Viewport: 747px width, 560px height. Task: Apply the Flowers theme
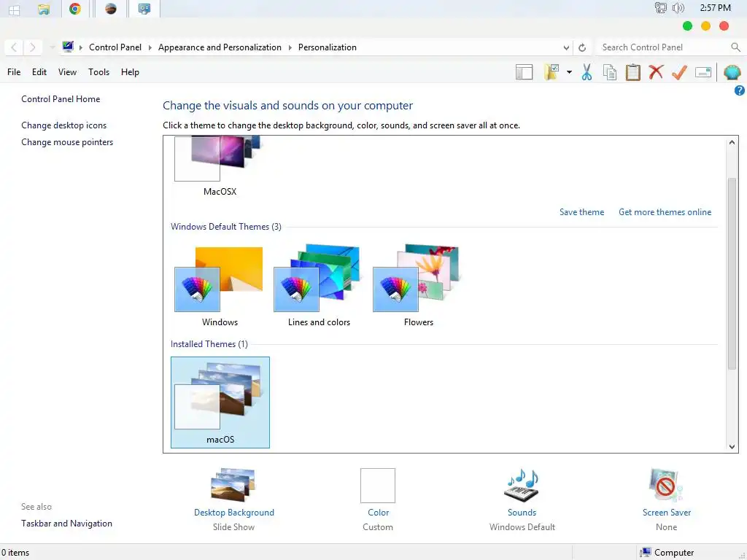418,286
